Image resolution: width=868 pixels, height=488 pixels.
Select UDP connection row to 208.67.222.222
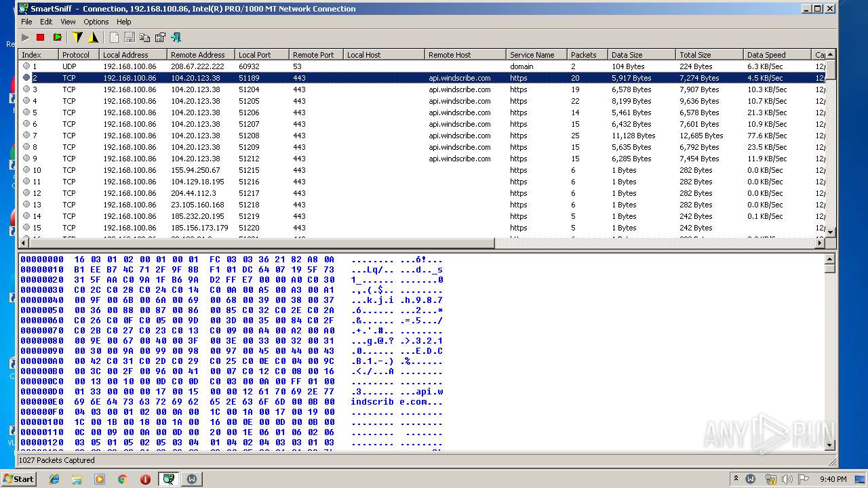pyautogui.click(x=422, y=66)
